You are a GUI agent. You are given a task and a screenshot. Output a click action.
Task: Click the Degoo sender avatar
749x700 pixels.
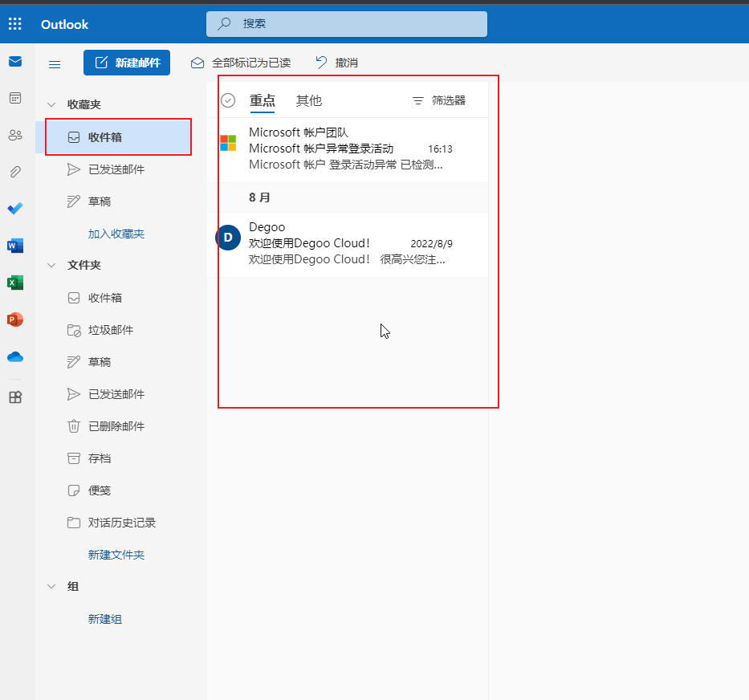tap(228, 238)
